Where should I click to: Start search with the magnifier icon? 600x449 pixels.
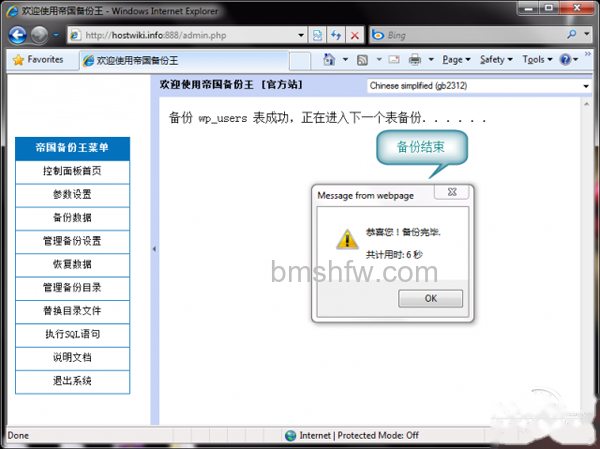pyautogui.click(x=572, y=34)
